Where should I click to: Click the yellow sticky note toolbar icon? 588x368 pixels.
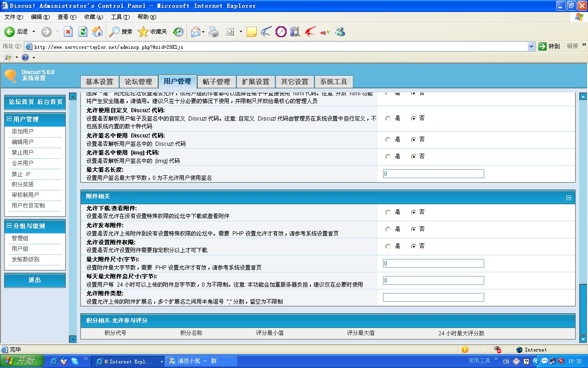point(251,32)
